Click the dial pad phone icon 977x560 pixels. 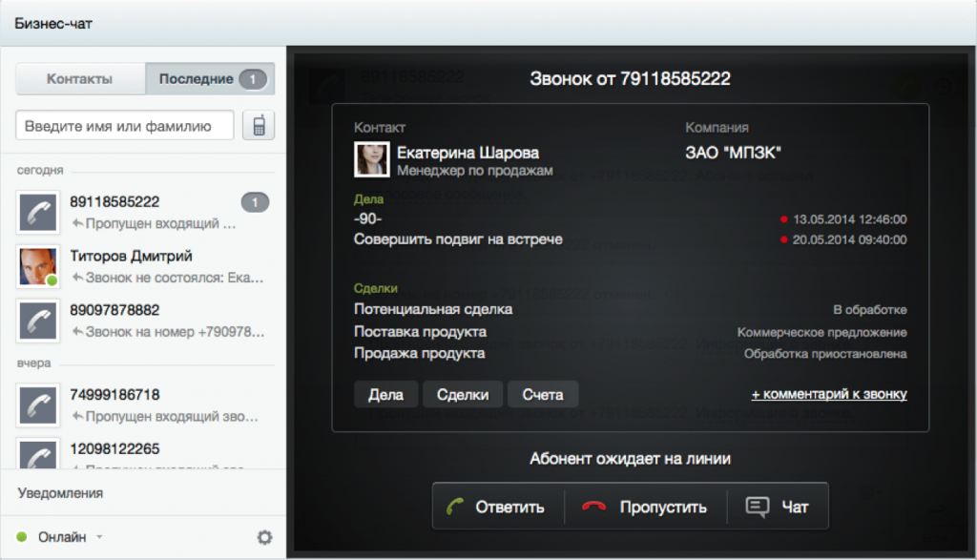click(x=259, y=125)
